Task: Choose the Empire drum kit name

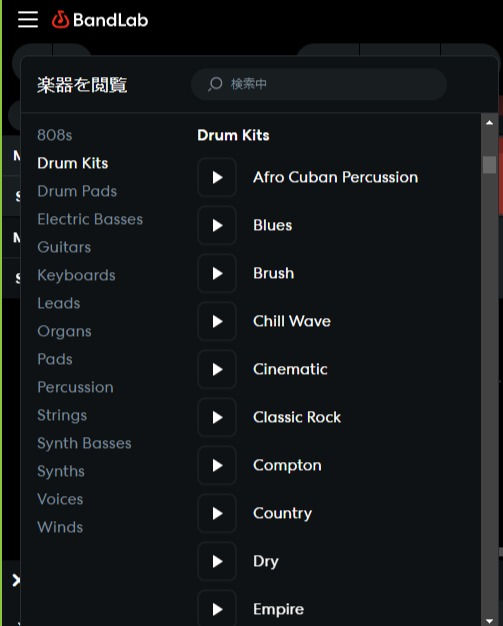Action: 279,609
